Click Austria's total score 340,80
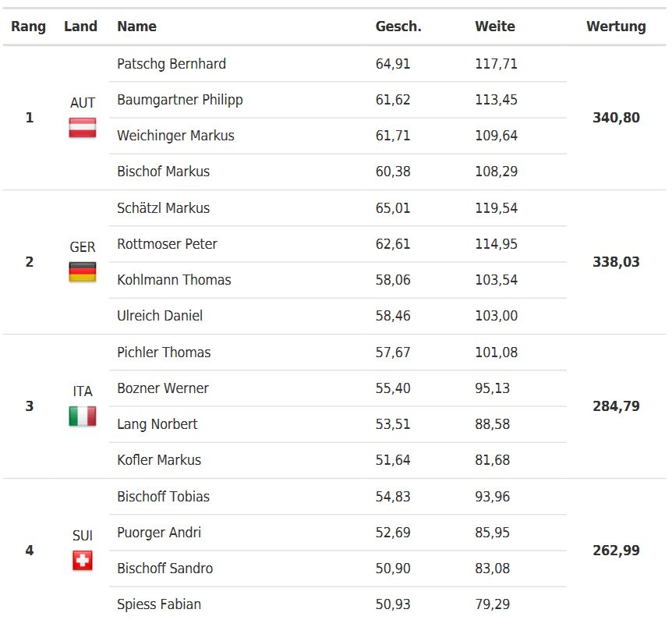The height and width of the screenshot is (627, 672). pos(616,118)
